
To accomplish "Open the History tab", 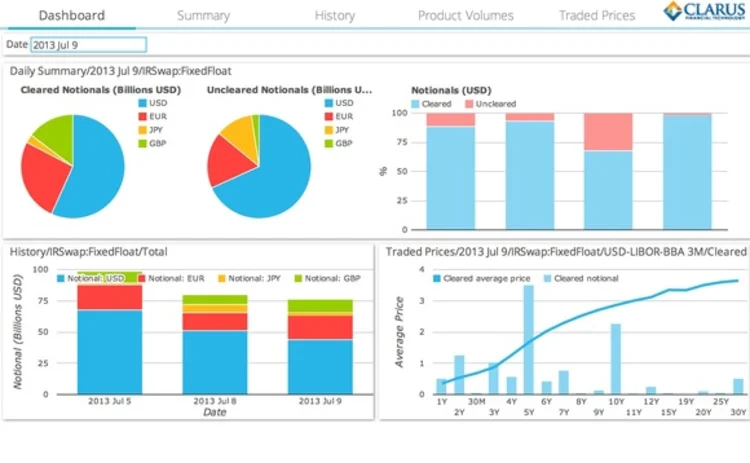I will tap(335, 16).
